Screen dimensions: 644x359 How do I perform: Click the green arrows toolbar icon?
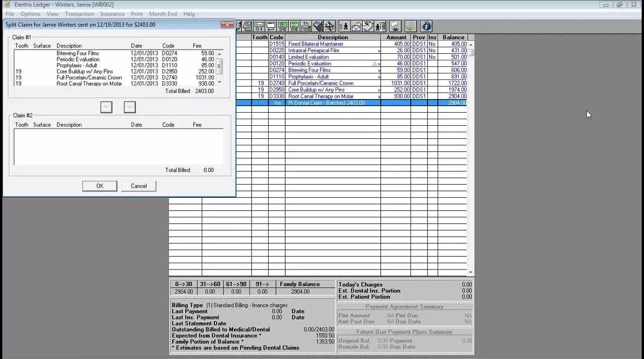pyautogui.click(x=411, y=26)
